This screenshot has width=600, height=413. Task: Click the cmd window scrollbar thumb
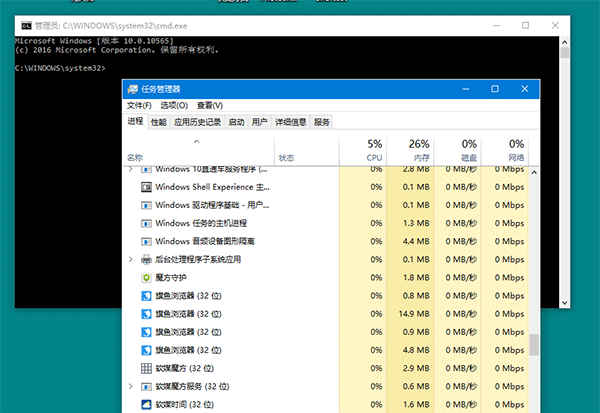(x=564, y=53)
